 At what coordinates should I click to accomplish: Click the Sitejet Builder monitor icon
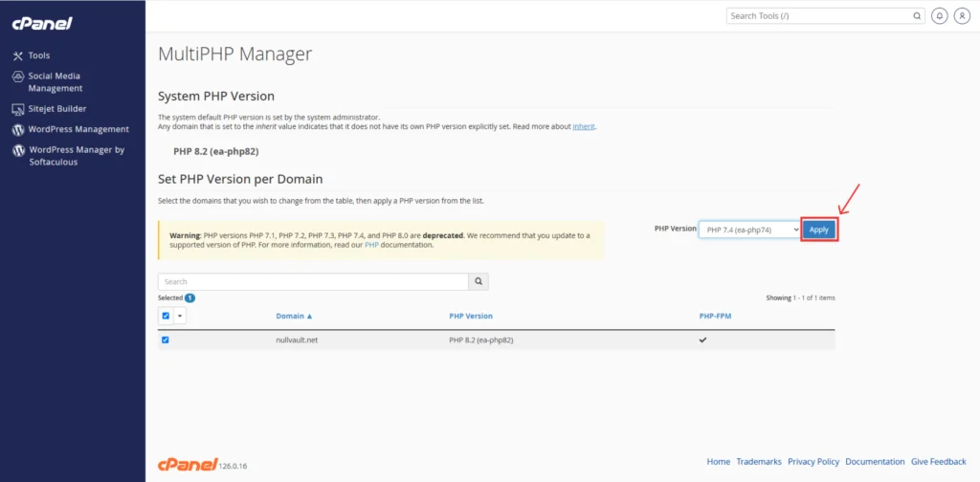point(18,109)
